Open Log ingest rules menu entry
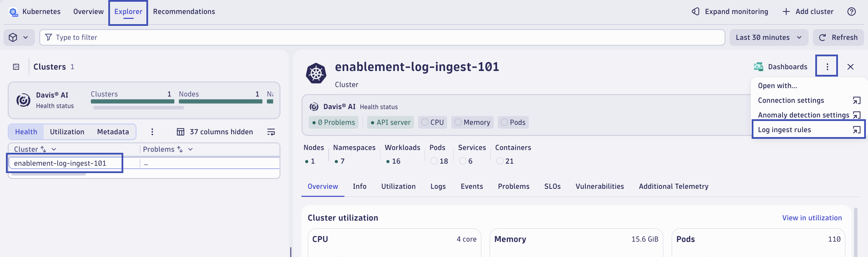868x257 pixels. [x=808, y=130]
